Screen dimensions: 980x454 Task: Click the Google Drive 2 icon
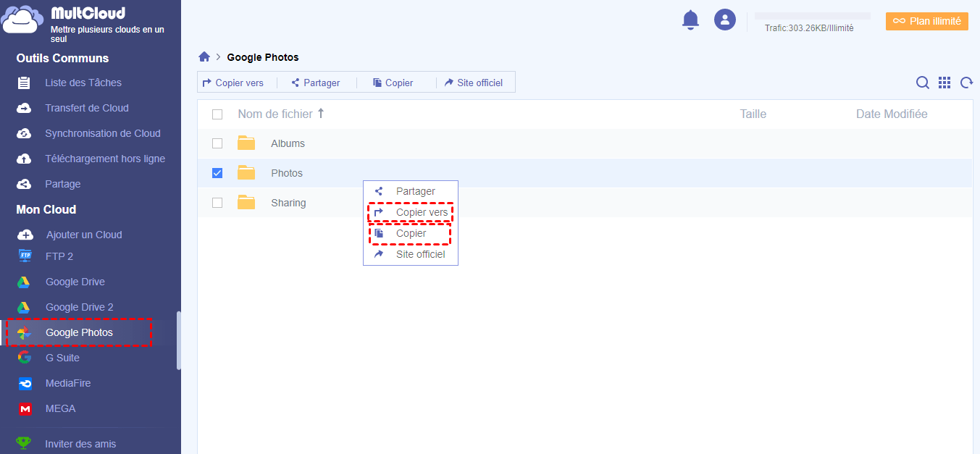(24, 307)
